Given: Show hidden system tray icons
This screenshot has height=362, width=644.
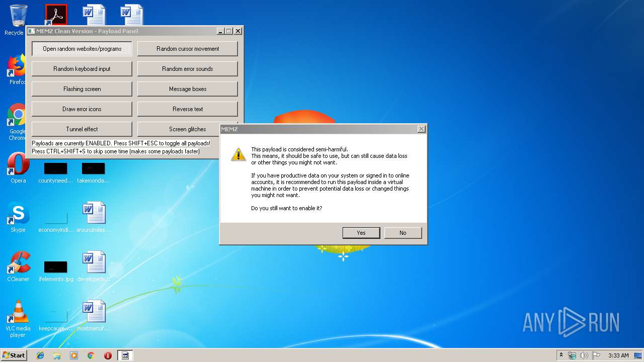Looking at the screenshot, I should tap(561, 355).
